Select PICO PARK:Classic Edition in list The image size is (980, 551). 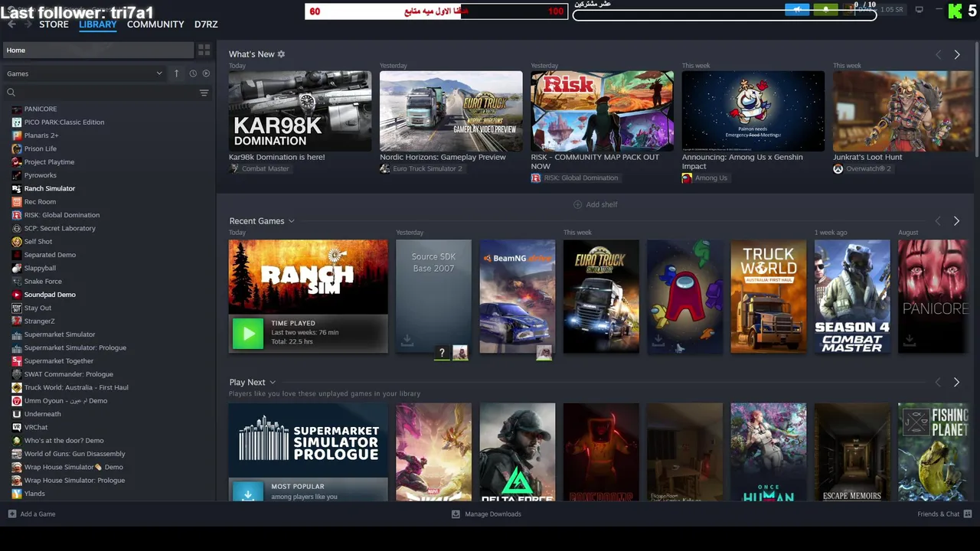coord(64,122)
